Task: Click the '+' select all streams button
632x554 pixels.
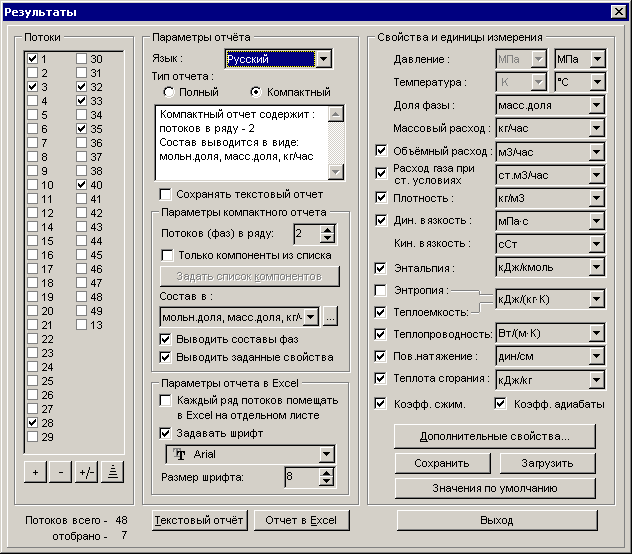Action: 35,472
